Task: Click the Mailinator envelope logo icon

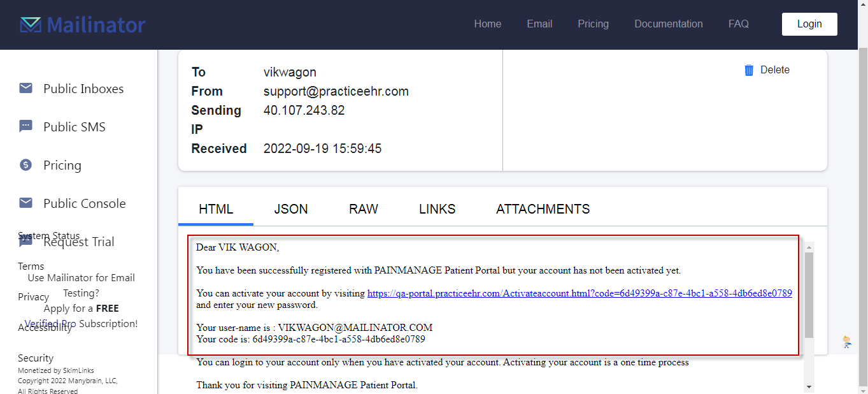Action: pos(31,25)
